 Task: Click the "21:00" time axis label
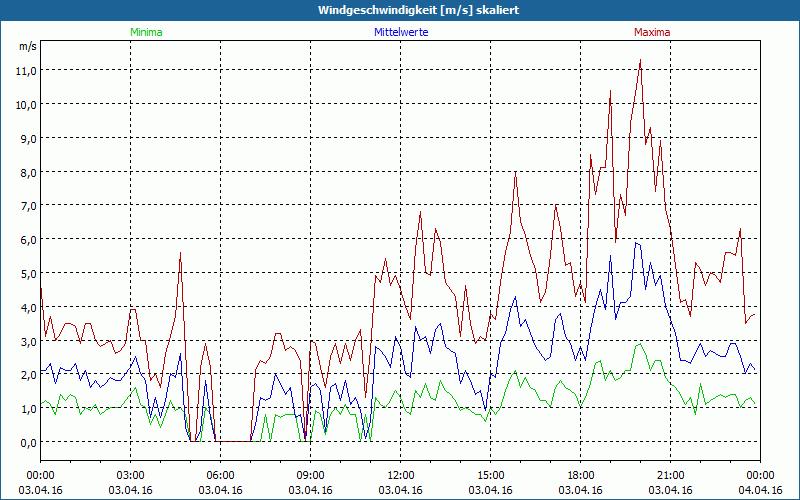(670, 476)
